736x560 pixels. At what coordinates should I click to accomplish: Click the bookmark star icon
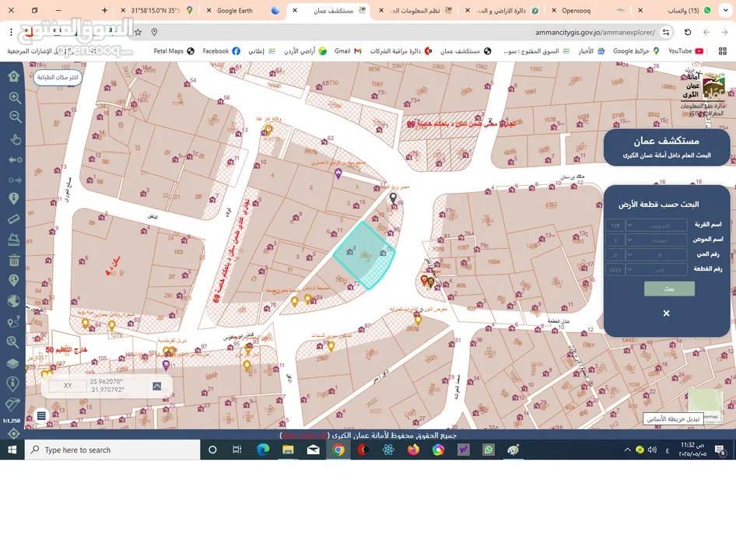point(138,33)
